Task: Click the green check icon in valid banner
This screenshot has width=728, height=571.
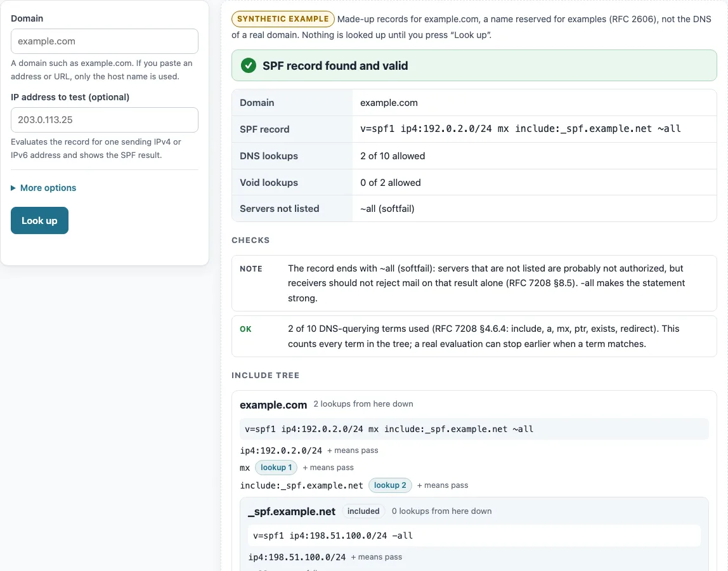Action: pos(249,65)
